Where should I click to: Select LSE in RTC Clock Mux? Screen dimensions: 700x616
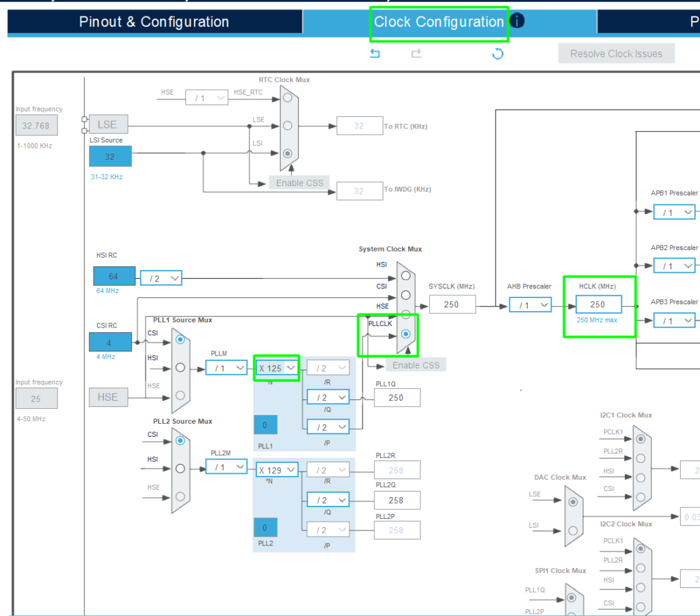click(288, 126)
